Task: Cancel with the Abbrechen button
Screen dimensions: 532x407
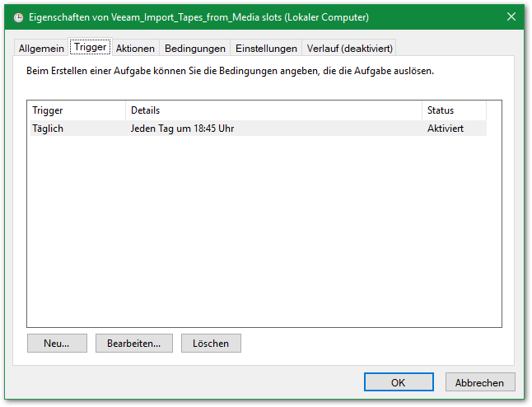Action: click(x=480, y=382)
